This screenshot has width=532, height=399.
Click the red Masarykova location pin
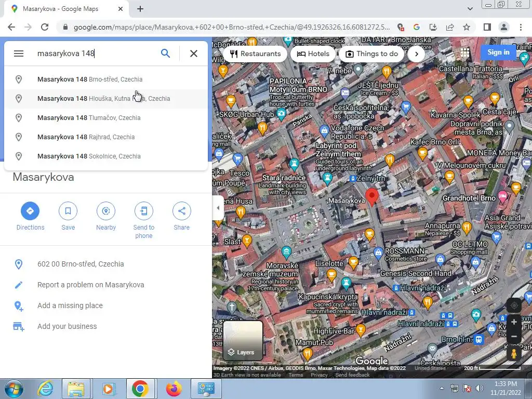click(372, 197)
